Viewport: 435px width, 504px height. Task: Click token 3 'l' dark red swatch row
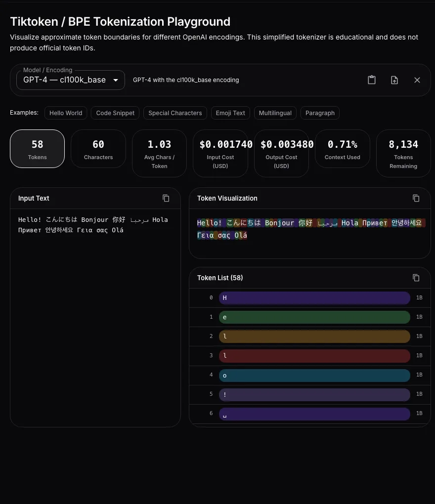[314, 355]
